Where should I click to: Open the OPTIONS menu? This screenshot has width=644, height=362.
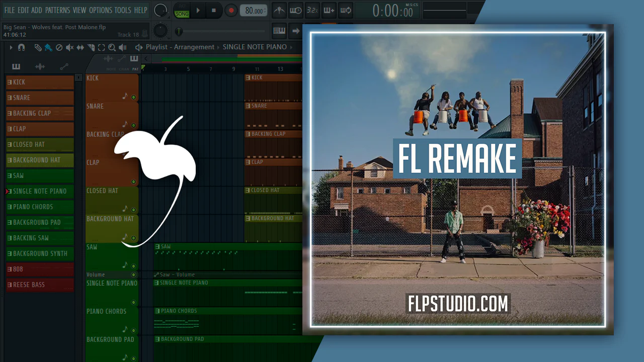[101, 10]
